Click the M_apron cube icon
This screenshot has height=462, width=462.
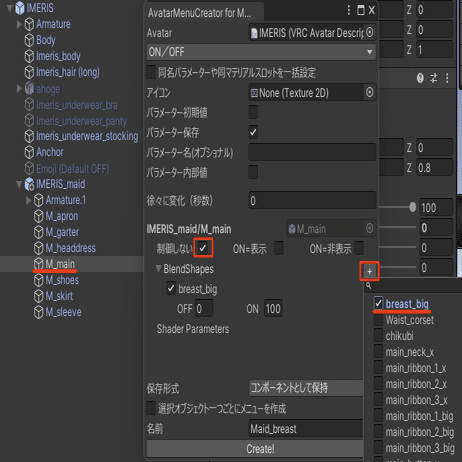point(39,216)
